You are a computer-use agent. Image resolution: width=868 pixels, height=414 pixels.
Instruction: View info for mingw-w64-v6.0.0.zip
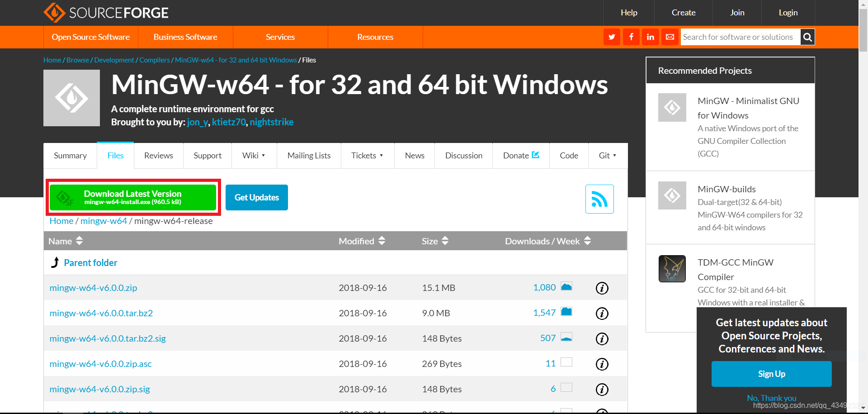tap(602, 288)
